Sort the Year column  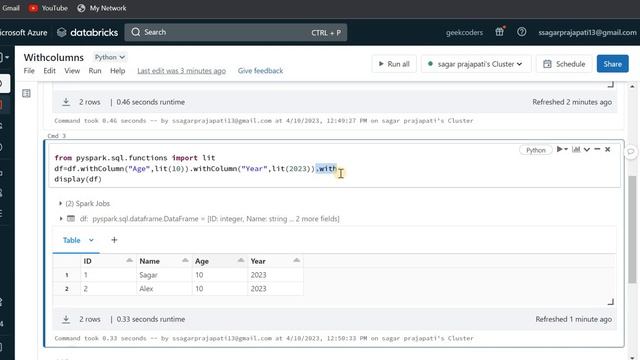coord(297,260)
